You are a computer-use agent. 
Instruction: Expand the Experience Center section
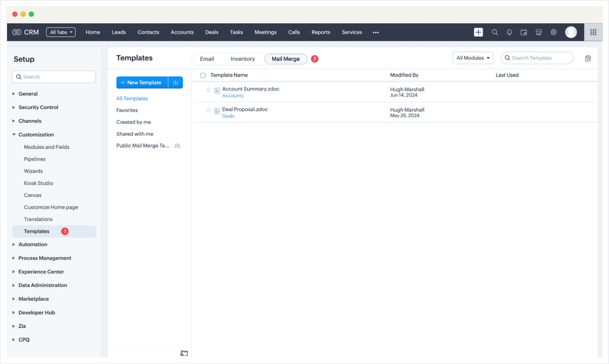click(x=14, y=272)
